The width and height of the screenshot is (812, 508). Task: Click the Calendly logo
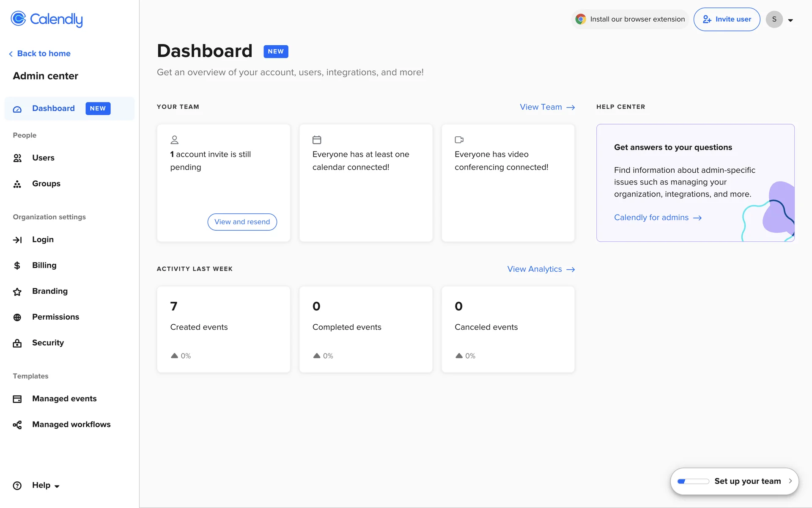47,19
